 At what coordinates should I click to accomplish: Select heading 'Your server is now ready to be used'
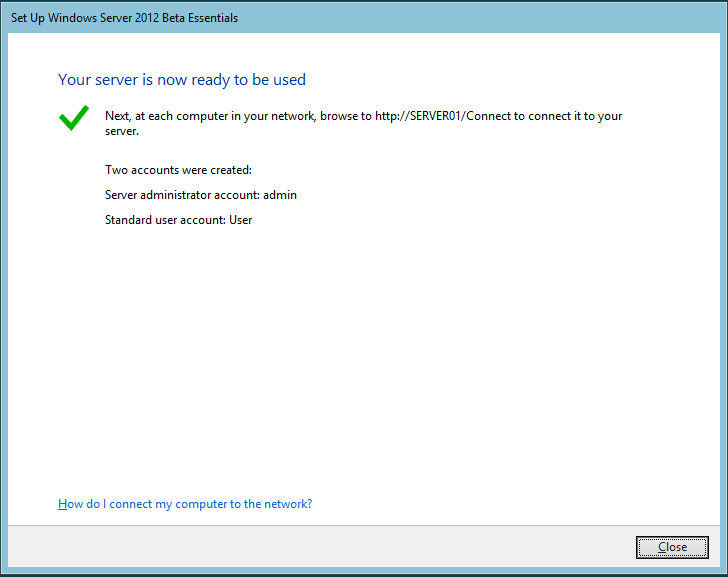tap(182, 80)
